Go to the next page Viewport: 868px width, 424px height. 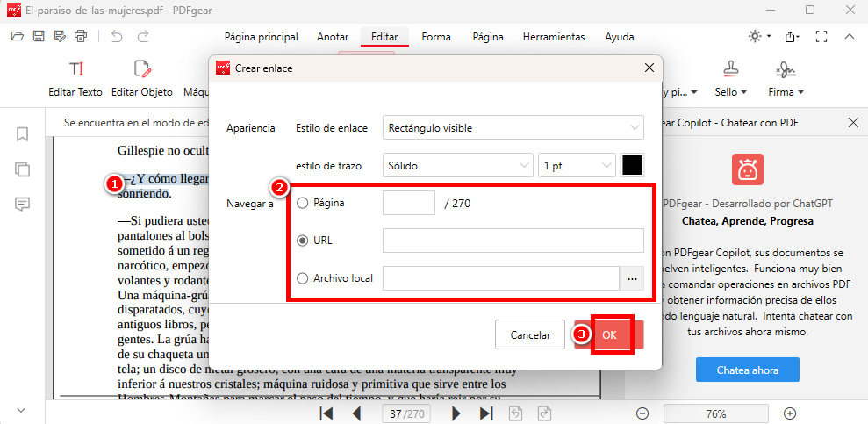pyautogui.click(x=456, y=413)
